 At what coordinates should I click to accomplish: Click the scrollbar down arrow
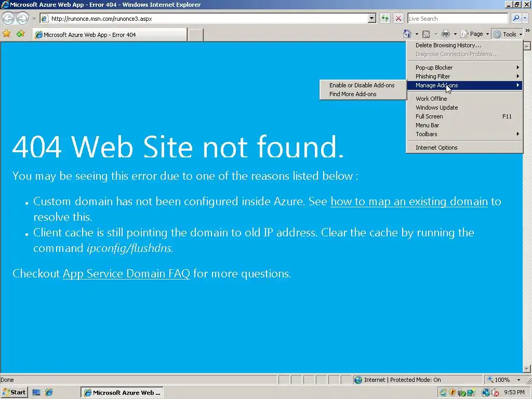[x=527, y=368]
